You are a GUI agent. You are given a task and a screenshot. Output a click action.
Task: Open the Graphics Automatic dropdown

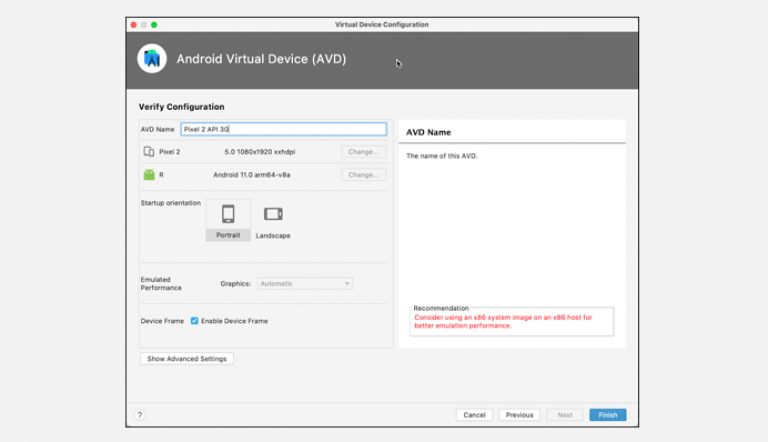(x=305, y=284)
